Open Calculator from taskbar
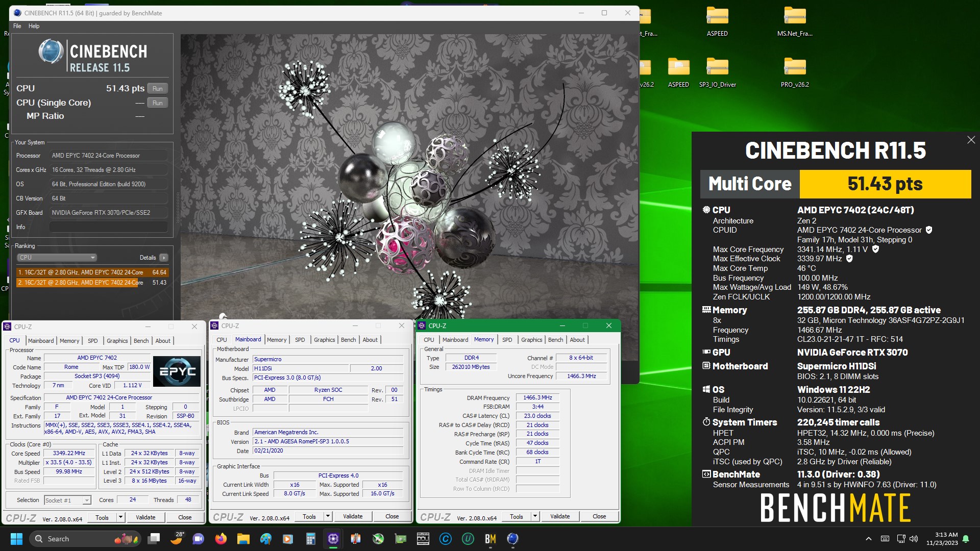Viewport: 980px width, 551px height. 310,539
